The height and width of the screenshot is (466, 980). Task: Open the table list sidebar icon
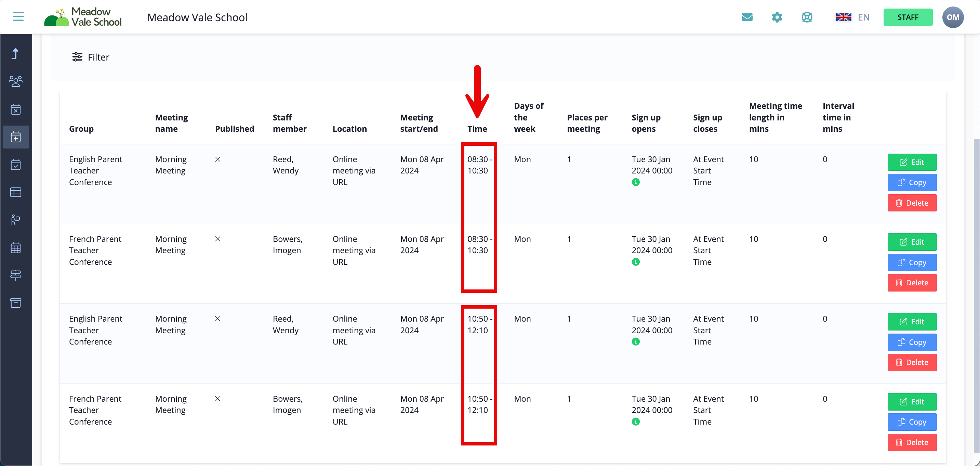click(16, 192)
